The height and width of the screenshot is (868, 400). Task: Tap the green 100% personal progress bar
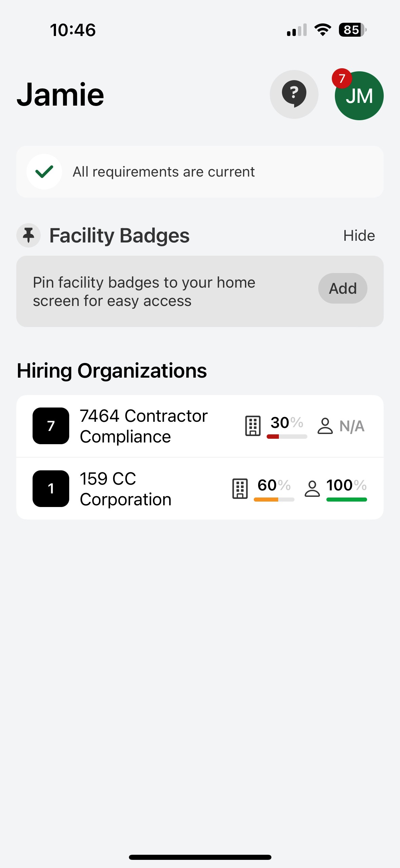346,499
